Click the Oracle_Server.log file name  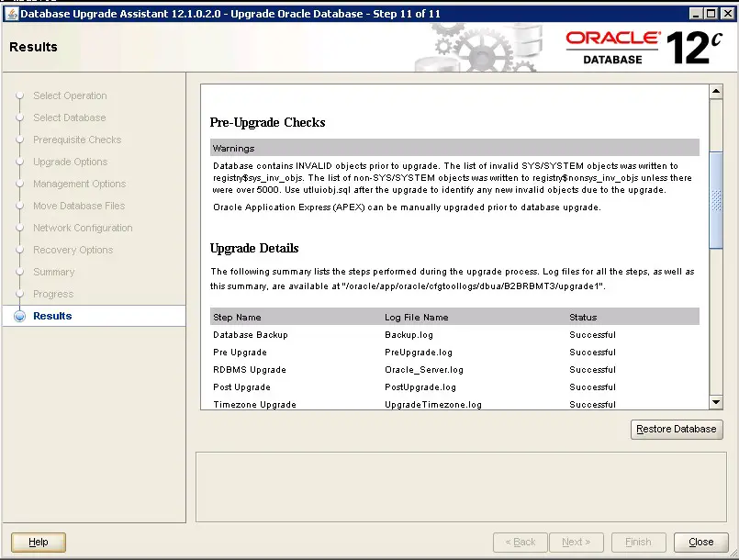pos(424,370)
